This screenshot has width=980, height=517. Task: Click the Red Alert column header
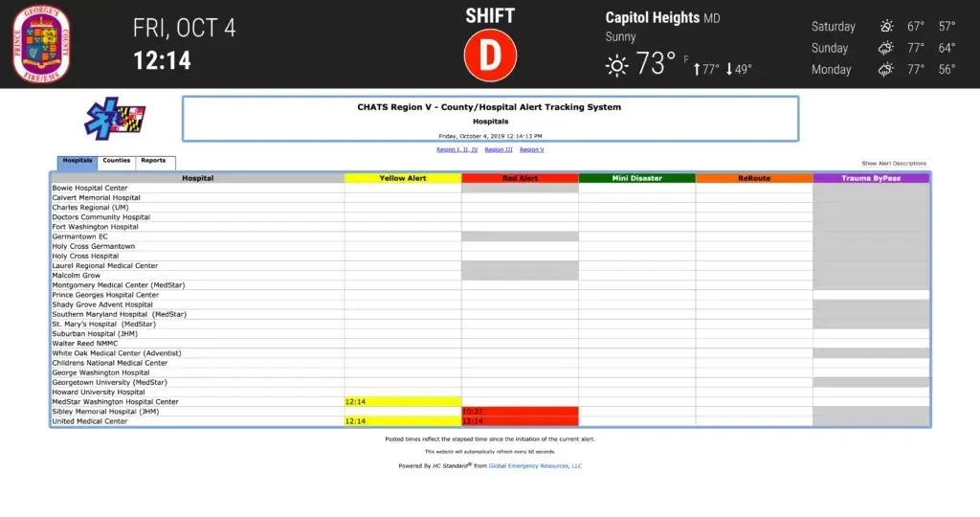click(x=520, y=178)
